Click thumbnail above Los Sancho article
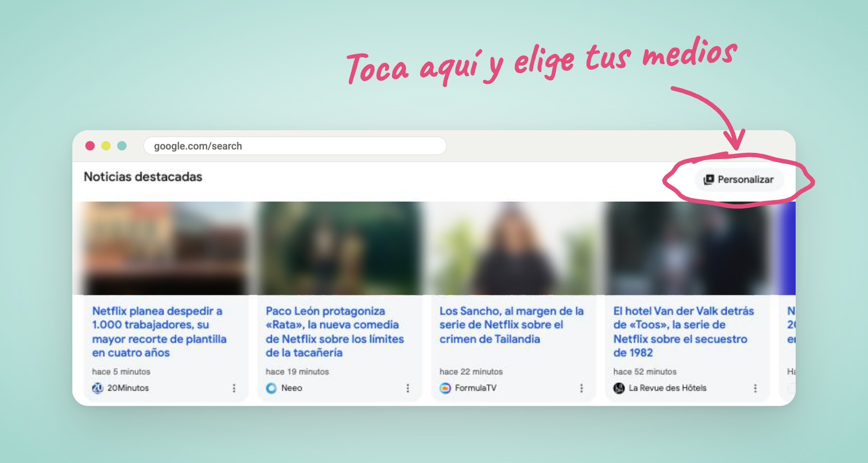 click(514, 248)
